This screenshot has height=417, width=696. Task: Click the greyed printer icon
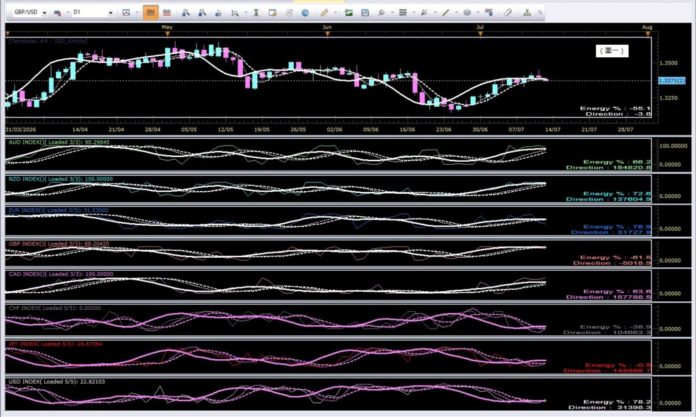pyautogui.click(x=289, y=13)
